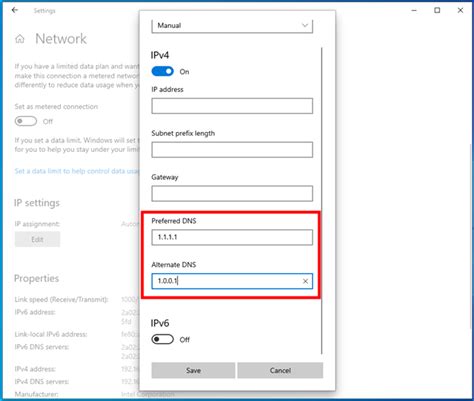474x401 pixels.
Task: Focus the Gateway input box
Action: (x=232, y=194)
